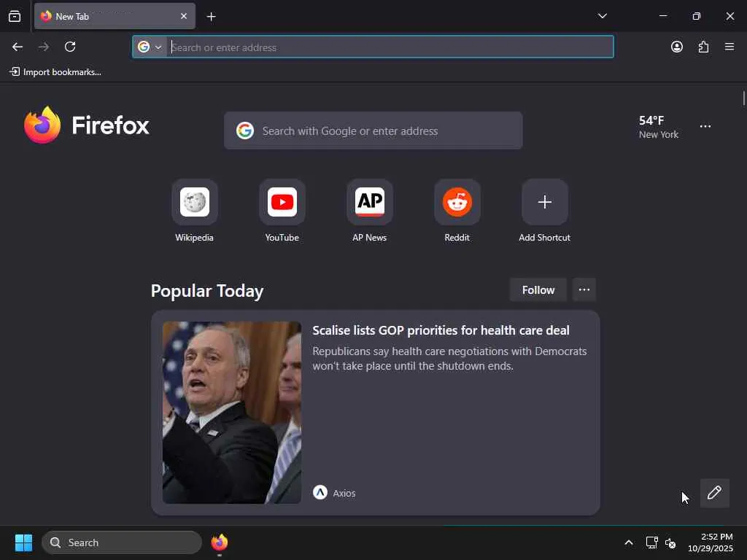Open the Firefox hamburger application menu
The height and width of the screenshot is (560, 747).
[x=729, y=47]
